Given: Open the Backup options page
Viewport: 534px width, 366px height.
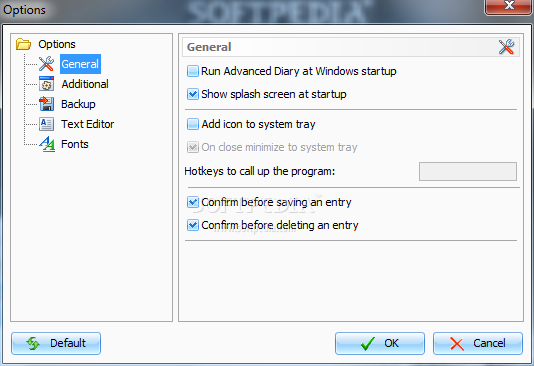Looking at the screenshot, I should [x=78, y=104].
